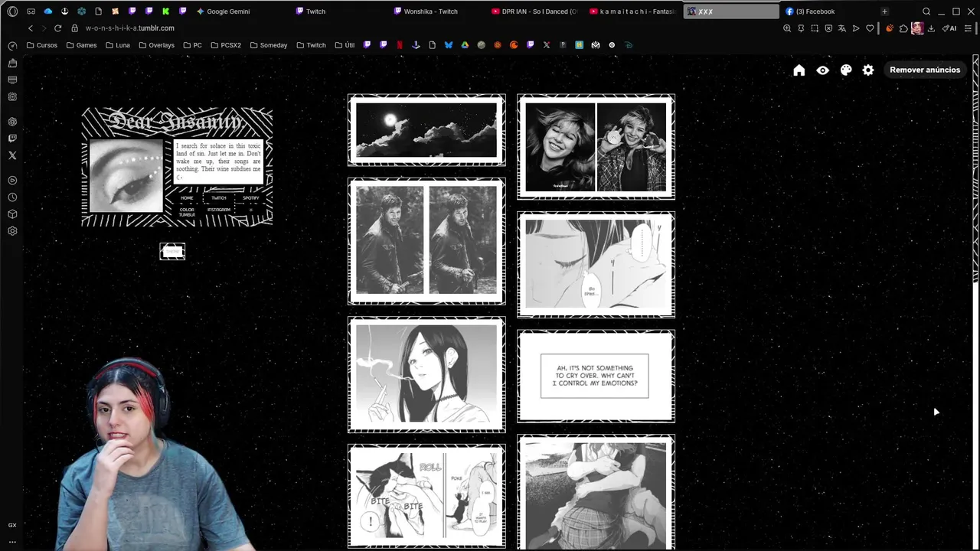Open sidebar Settings gear icon
The image size is (980, 551).
(x=12, y=231)
